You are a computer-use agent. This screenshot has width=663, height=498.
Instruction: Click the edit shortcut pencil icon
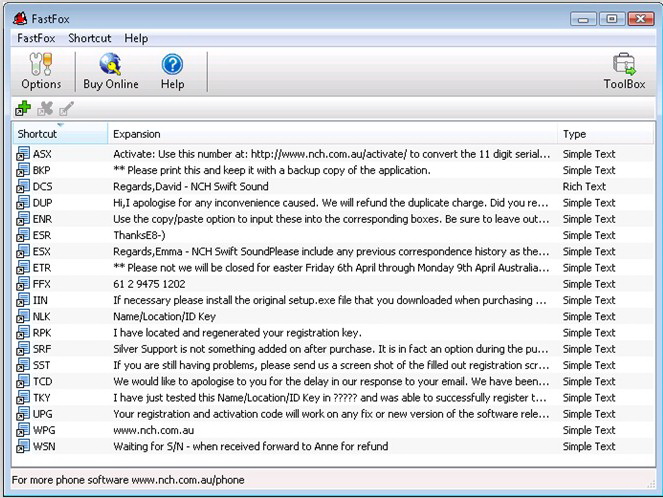[66, 109]
